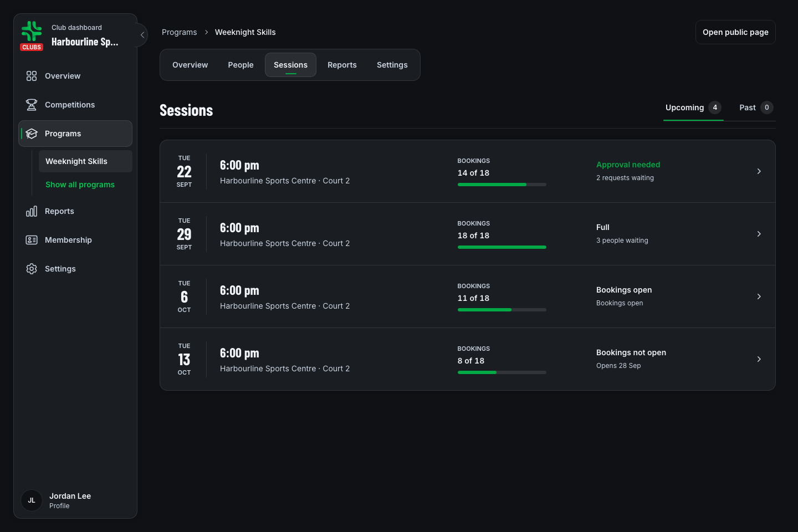Open Overview in the sidebar
The image size is (798, 532).
click(75, 76)
